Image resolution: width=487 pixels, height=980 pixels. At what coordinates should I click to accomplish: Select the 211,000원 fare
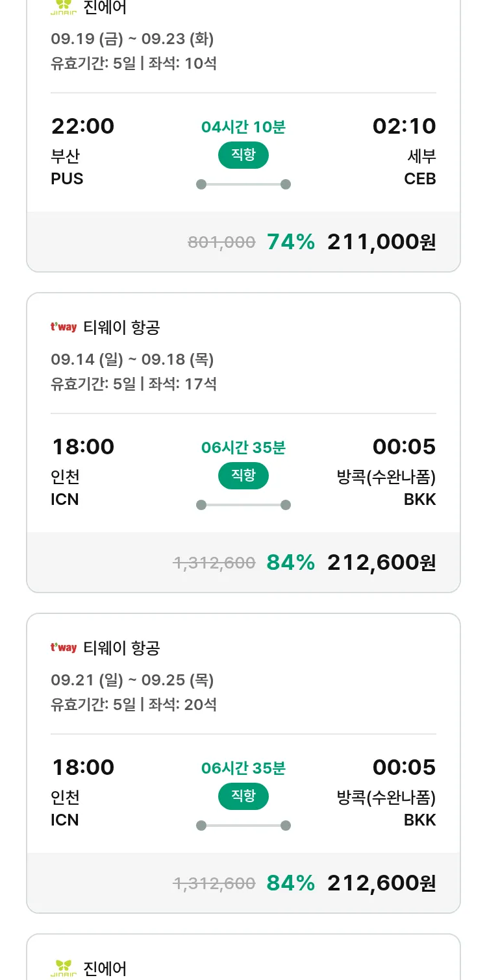tap(381, 242)
